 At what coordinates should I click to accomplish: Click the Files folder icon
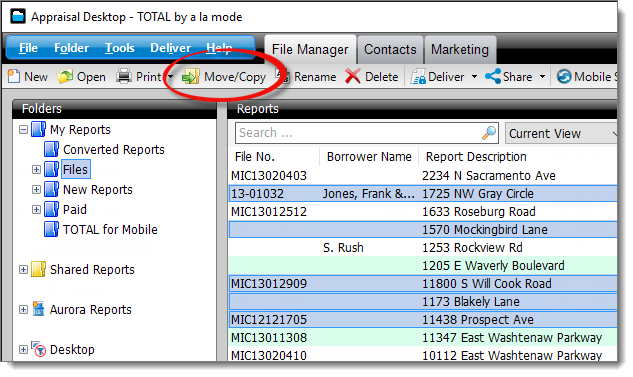click(51, 169)
